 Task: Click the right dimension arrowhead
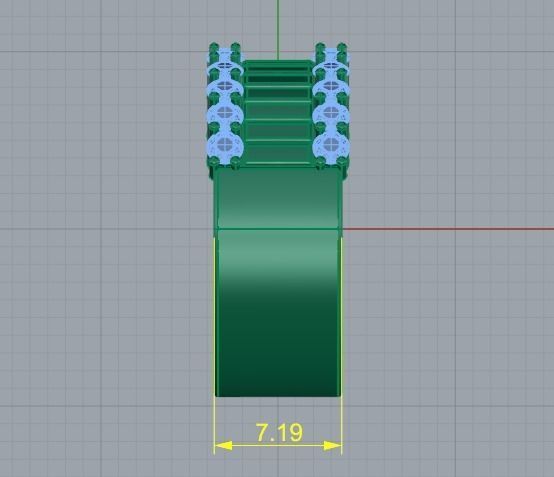[x=333, y=446]
